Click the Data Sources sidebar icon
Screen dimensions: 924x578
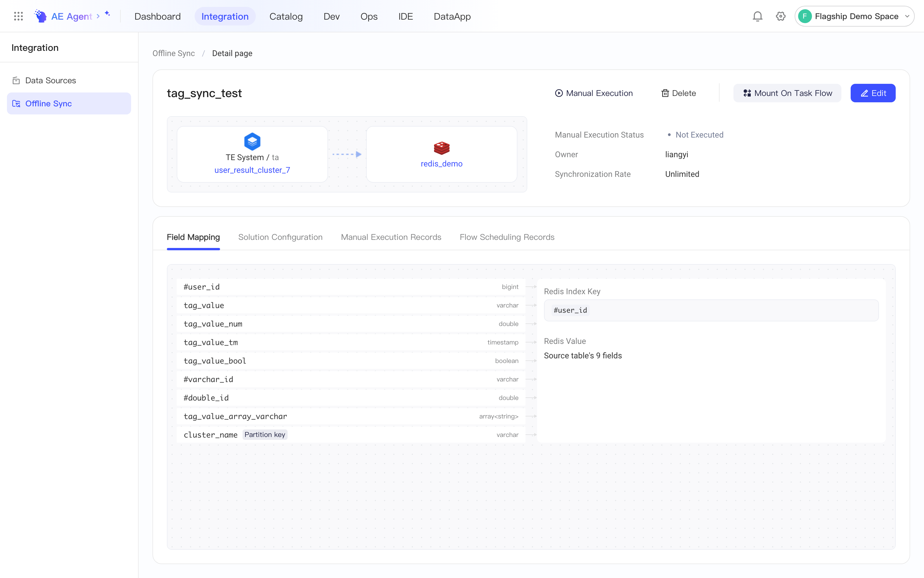click(x=16, y=80)
